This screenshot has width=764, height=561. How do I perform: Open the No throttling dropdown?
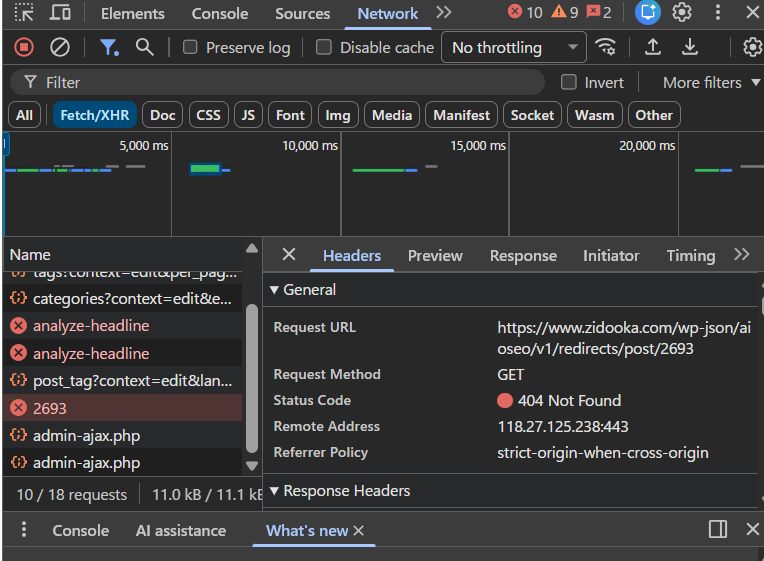pos(515,47)
